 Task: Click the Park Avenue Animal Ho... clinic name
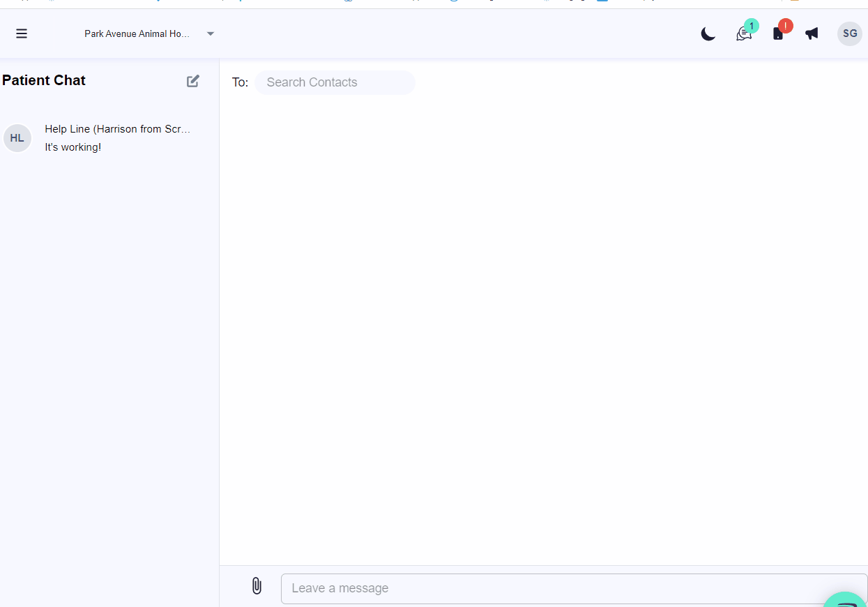[137, 33]
